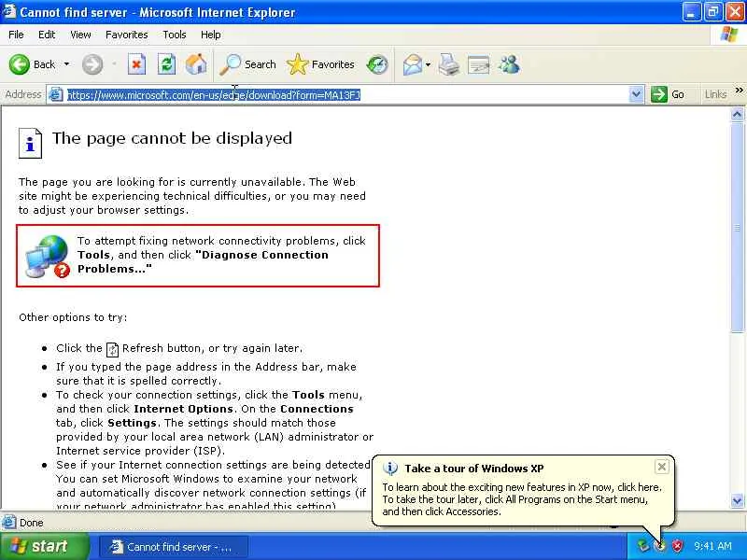
Task: Click the Edit page toolbar icon
Action: tap(479, 64)
